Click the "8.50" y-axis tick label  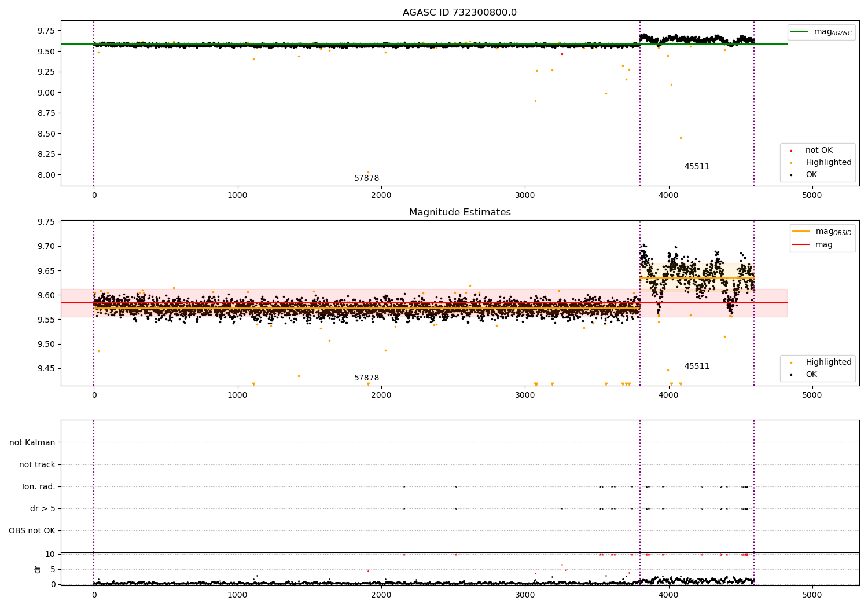pos(47,134)
